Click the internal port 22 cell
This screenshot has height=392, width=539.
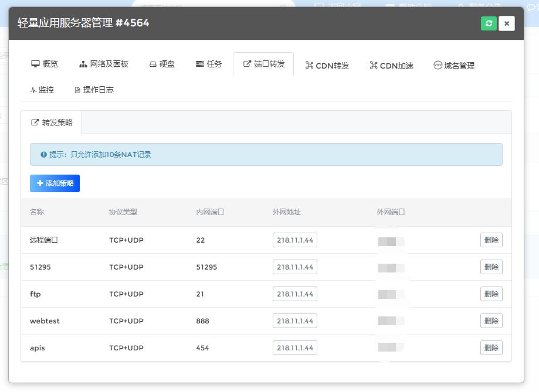tap(201, 240)
